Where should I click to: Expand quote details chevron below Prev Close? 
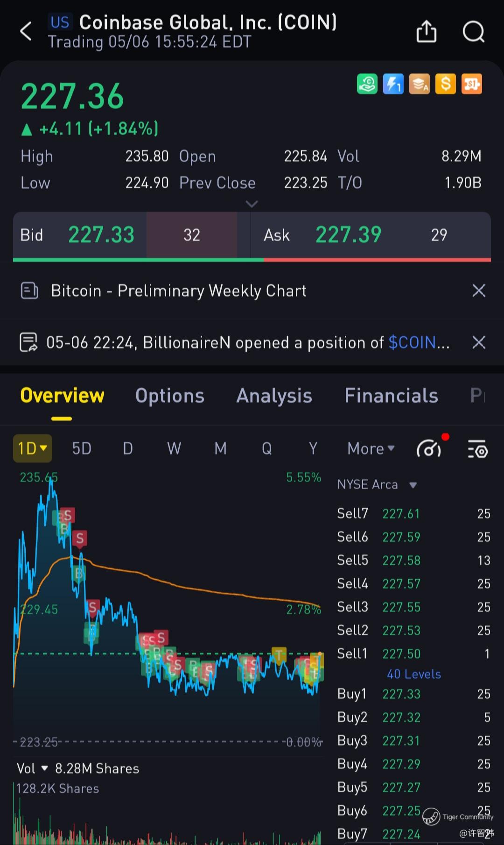click(252, 204)
